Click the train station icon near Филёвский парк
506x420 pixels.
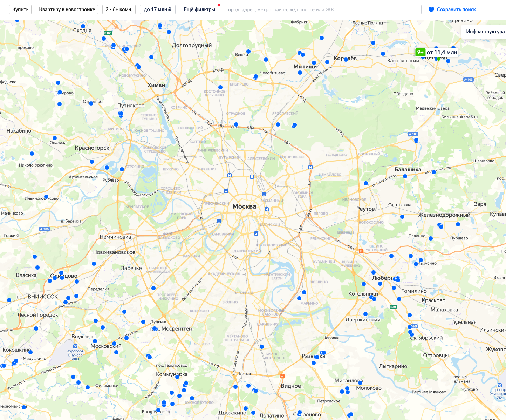point(219,221)
